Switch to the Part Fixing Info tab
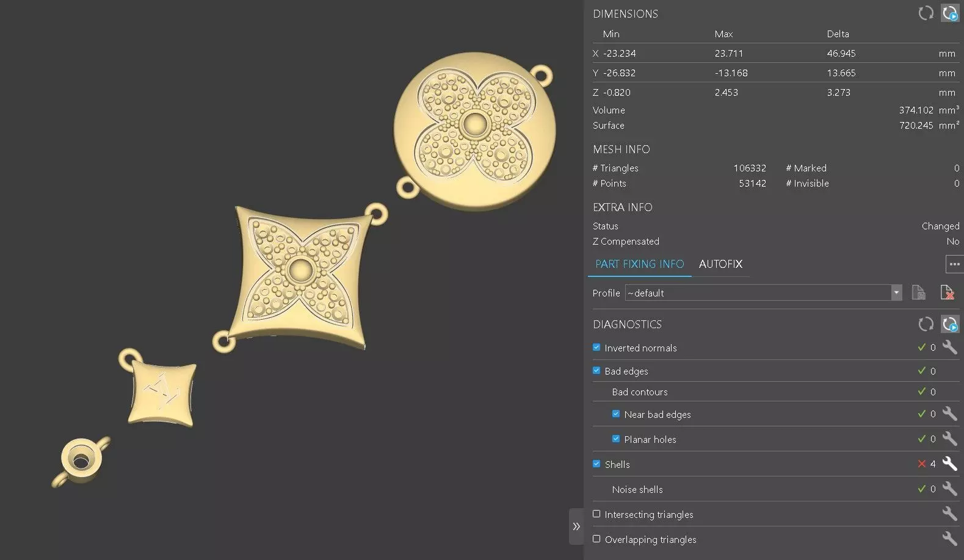 point(639,264)
